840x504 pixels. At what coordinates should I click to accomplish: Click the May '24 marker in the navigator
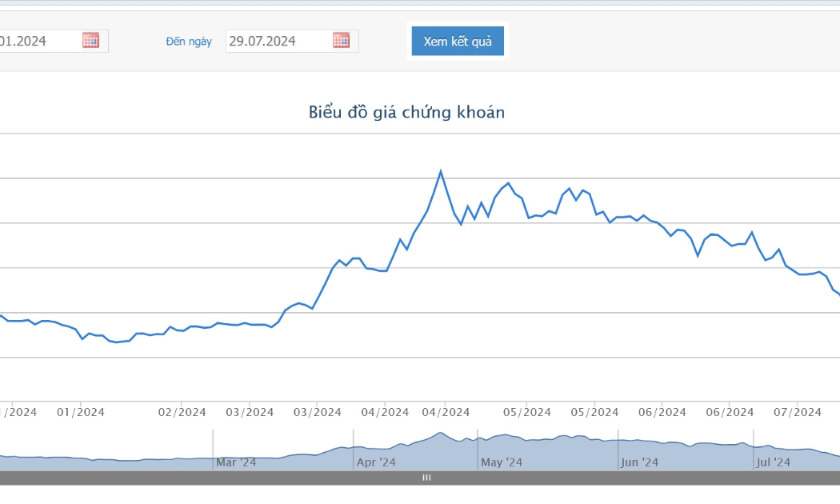coord(502,462)
